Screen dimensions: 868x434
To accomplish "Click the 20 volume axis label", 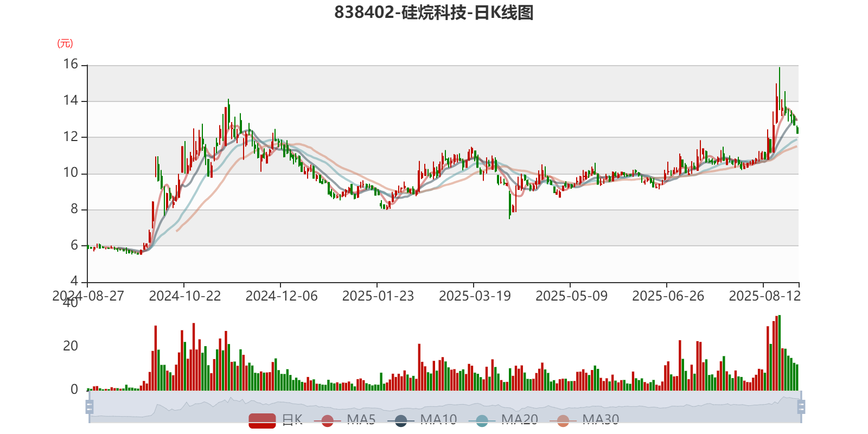I will coord(71,346).
